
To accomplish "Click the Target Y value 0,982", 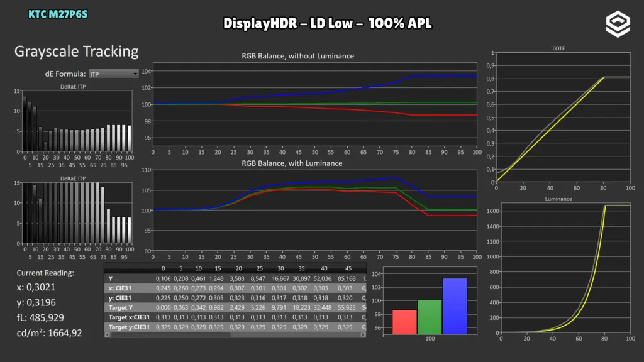I will (x=216, y=307).
